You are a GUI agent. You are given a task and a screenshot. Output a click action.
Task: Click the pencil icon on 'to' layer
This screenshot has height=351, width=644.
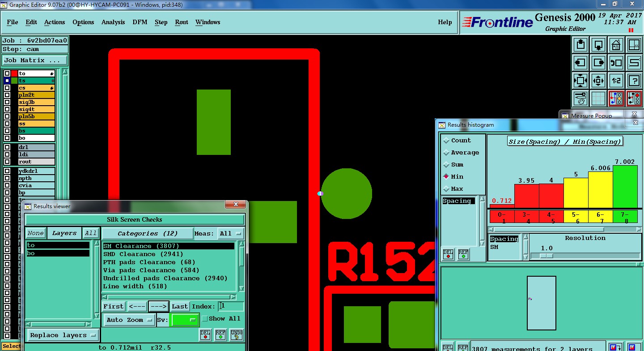click(x=52, y=73)
